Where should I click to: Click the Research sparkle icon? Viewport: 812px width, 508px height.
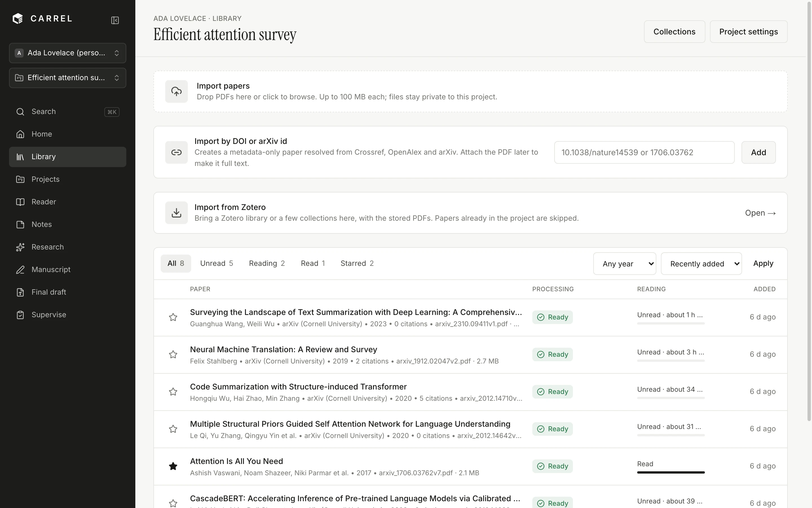[20, 247]
